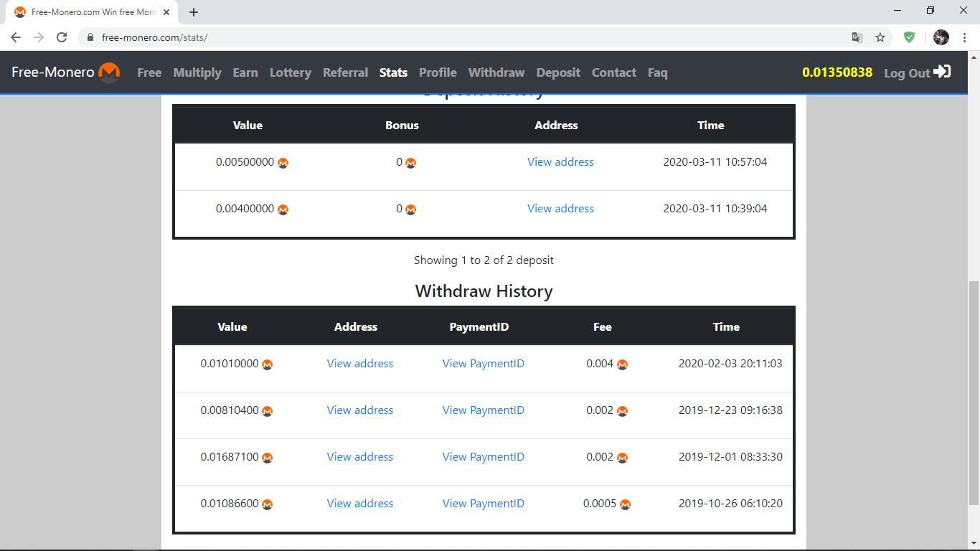Go back with browser back arrow

pyautogui.click(x=16, y=37)
